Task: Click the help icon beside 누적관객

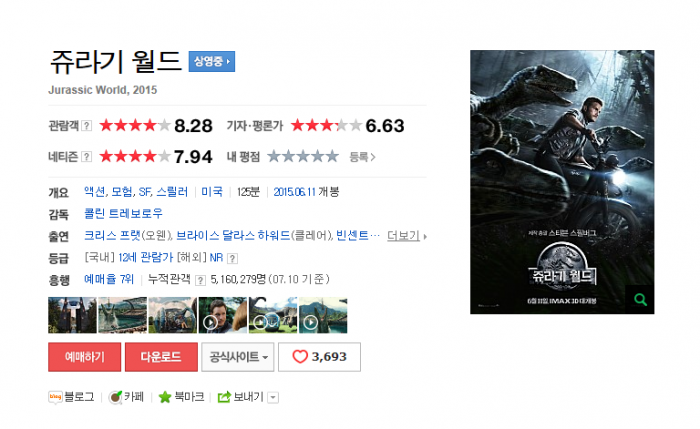Action: pyautogui.click(x=200, y=280)
